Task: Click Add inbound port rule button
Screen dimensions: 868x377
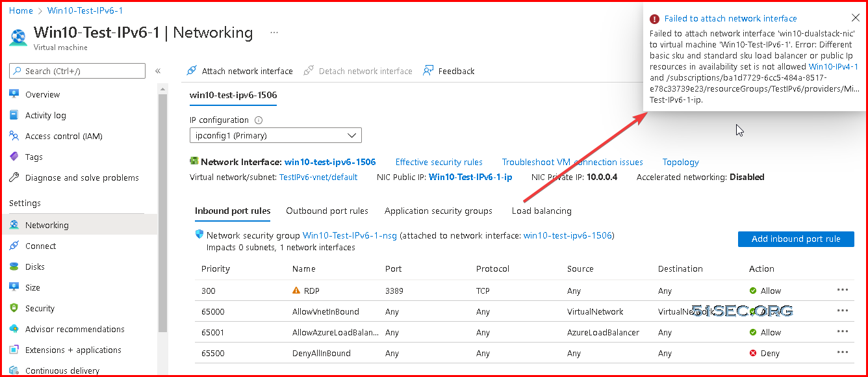Action: (796, 239)
